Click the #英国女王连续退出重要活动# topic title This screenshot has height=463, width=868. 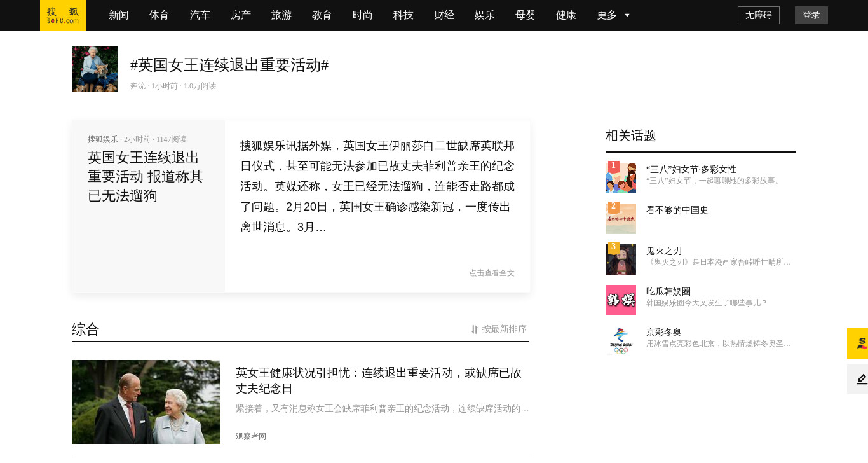[229, 65]
